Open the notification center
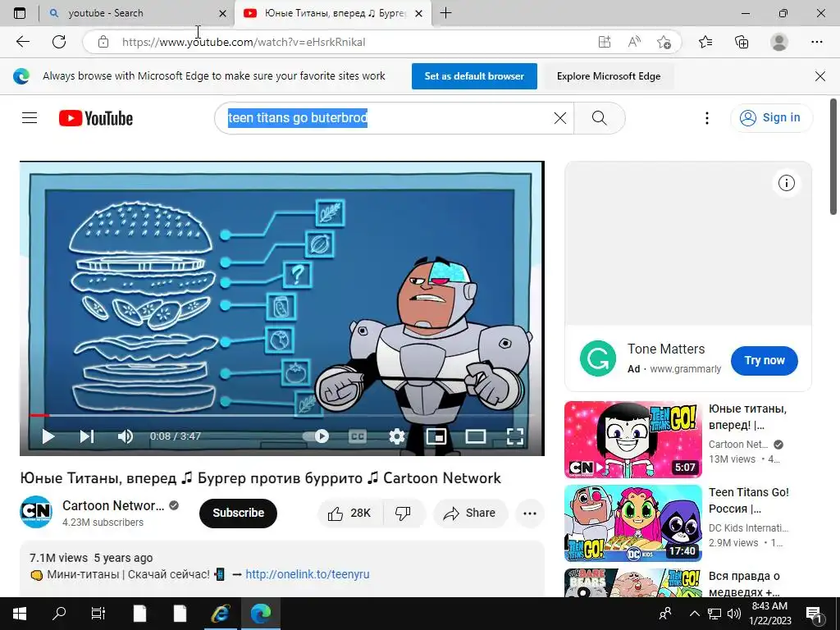This screenshot has width=840, height=630. [814, 614]
